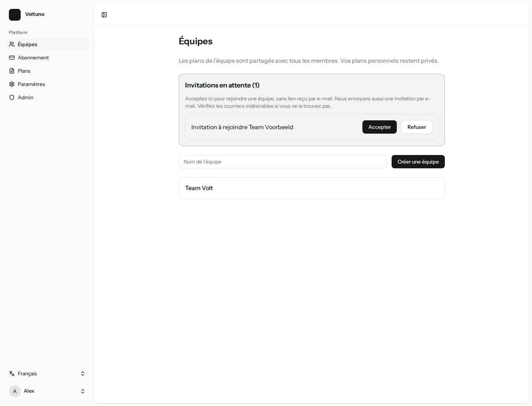Accept the Team Voorbeeld invitation
The height and width of the screenshot is (406, 532).
[x=379, y=127]
